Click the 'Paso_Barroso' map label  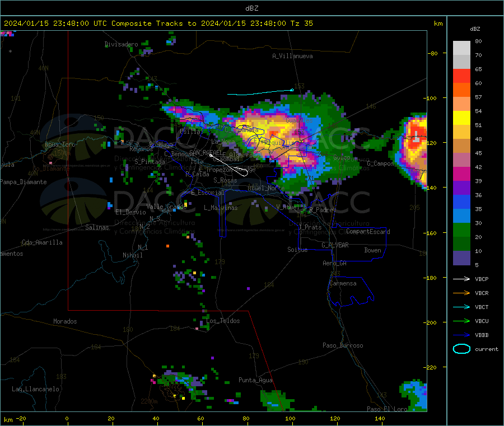(343, 345)
